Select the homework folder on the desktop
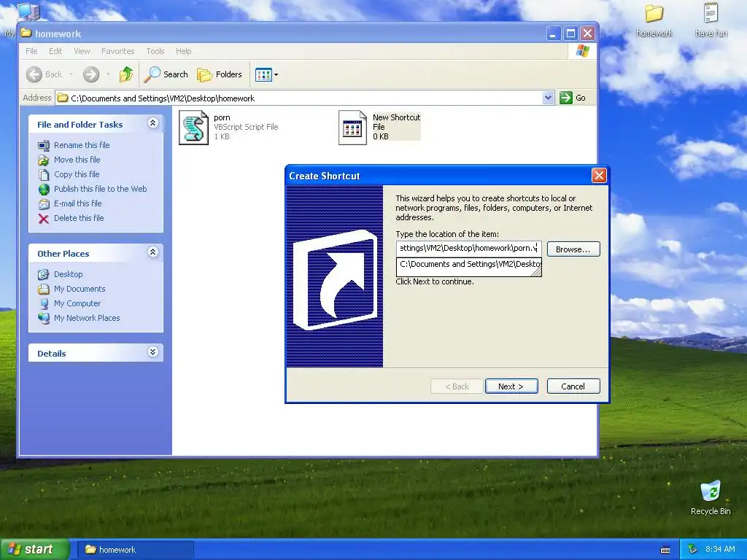747x560 pixels. pyautogui.click(x=654, y=20)
